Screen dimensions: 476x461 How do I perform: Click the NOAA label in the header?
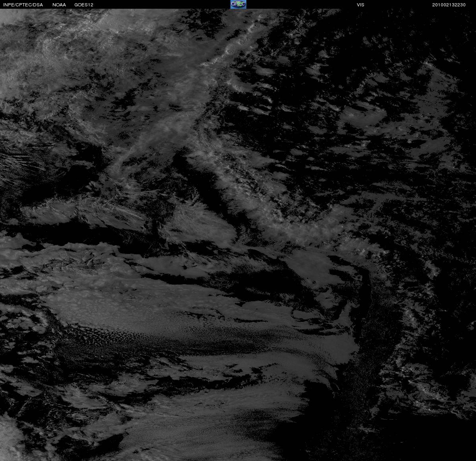pyautogui.click(x=59, y=5)
